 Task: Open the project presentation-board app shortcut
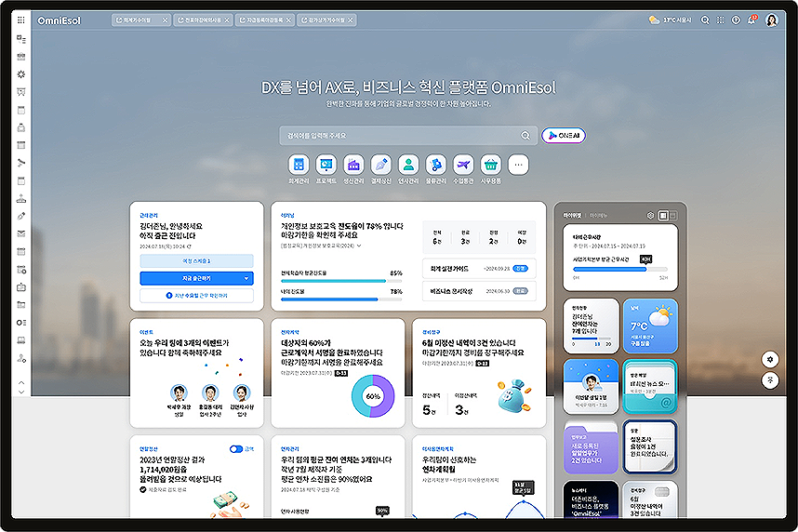(x=326, y=165)
